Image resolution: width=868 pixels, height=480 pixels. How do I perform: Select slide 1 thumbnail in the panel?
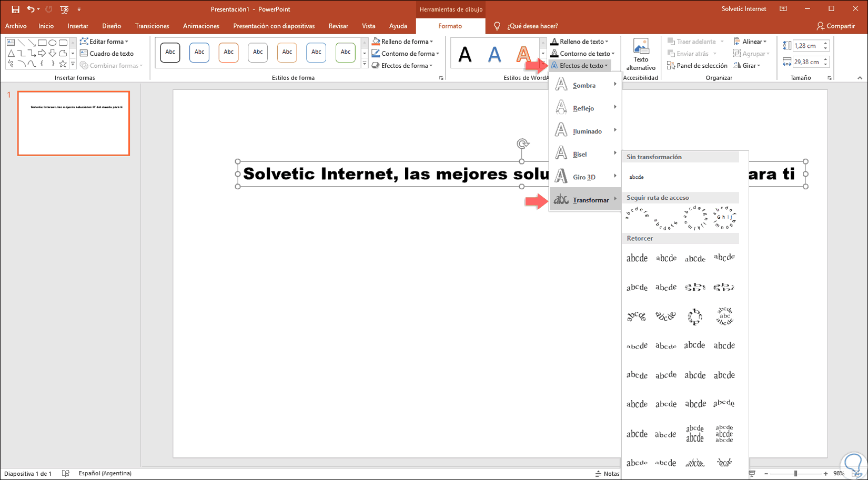pos(74,124)
